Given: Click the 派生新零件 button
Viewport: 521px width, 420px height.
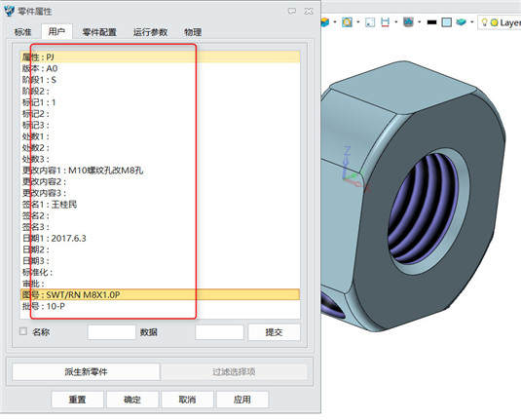Looking at the screenshot, I should (86, 372).
